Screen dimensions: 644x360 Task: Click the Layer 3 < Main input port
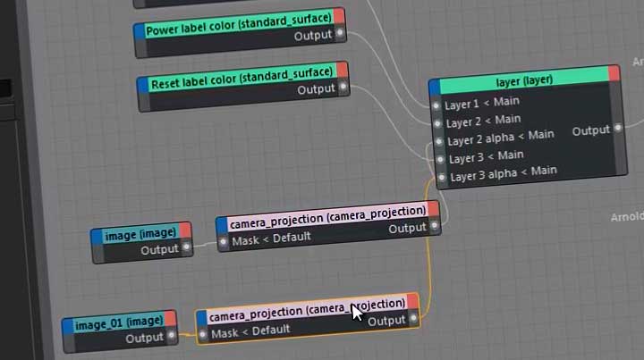point(439,159)
